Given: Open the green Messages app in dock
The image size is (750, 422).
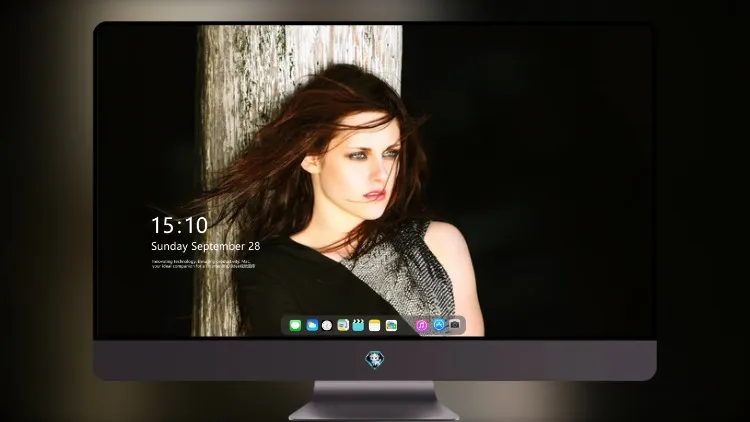Looking at the screenshot, I should click(295, 325).
